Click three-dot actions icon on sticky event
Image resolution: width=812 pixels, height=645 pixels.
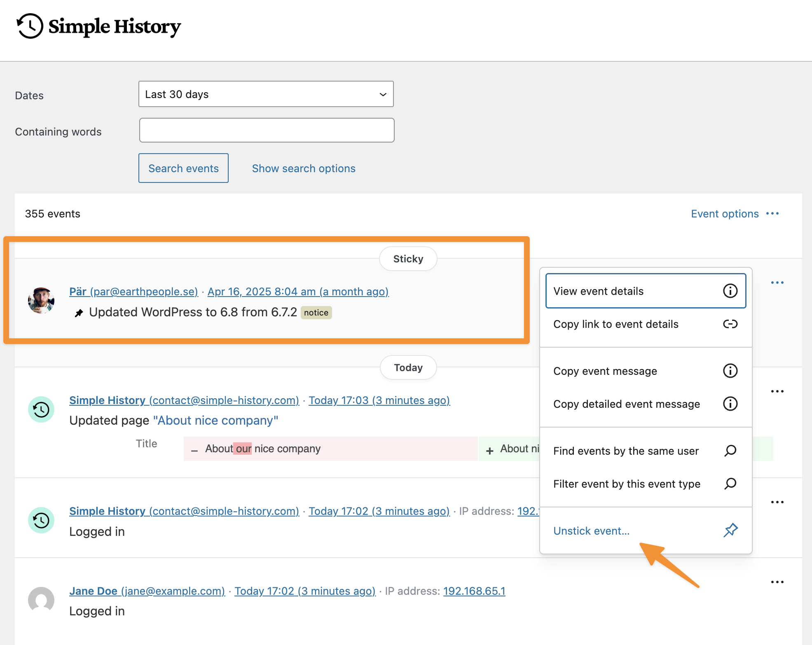point(777,283)
